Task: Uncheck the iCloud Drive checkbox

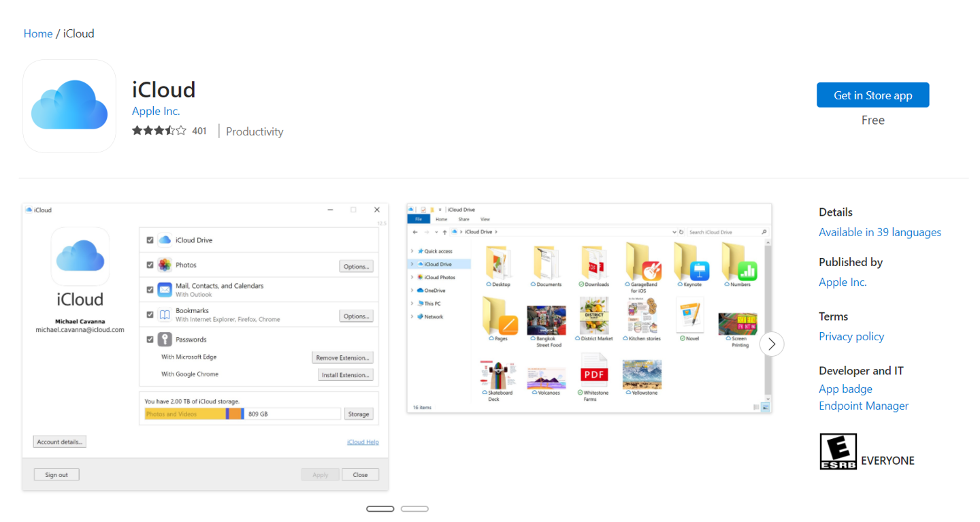Action: click(150, 240)
